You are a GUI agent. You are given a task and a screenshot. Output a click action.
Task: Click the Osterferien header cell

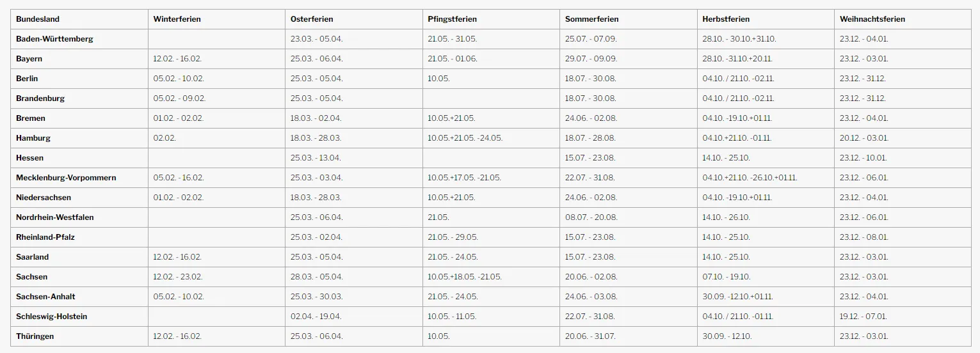coord(312,19)
